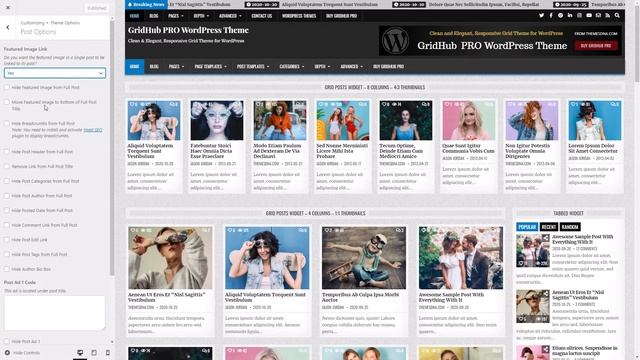Toggle Hide Post Header from Full Post

pos(7,152)
